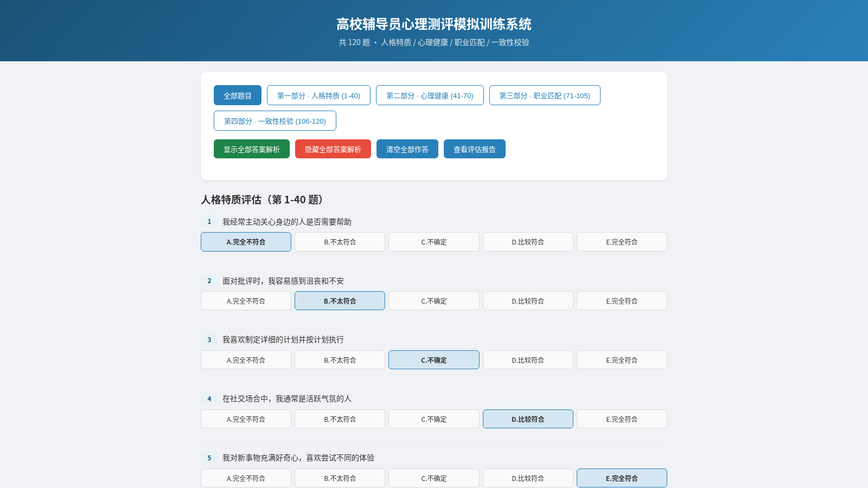The width and height of the screenshot is (868, 488).
Task: Select E.完全符合 for question 2
Action: coord(622,301)
